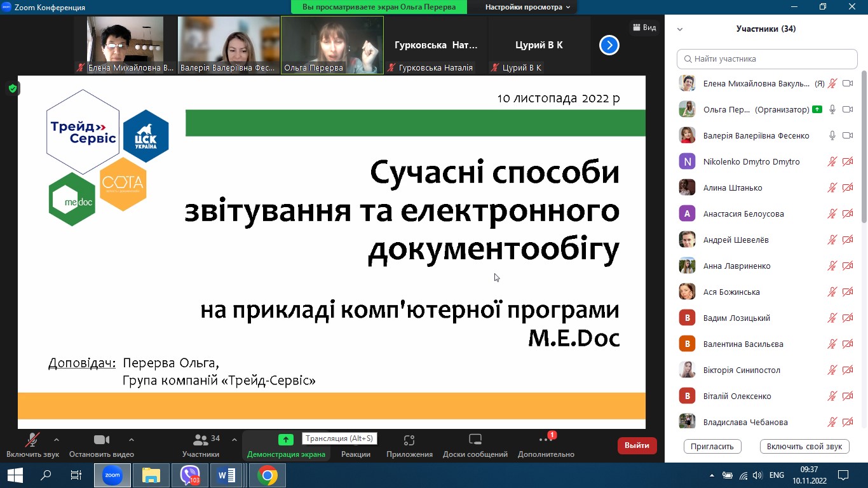Screen dimensions: 868x488
Task: Click disabled camera icon for Анастасия Белоусова
Action: (x=848, y=213)
